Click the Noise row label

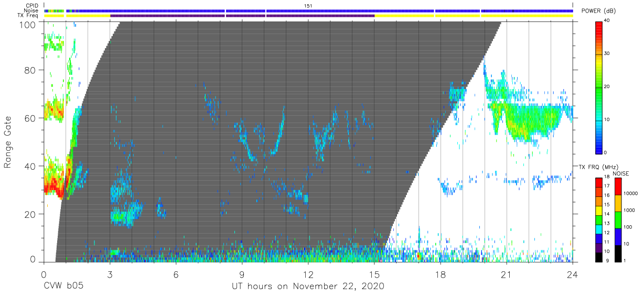[31, 10]
